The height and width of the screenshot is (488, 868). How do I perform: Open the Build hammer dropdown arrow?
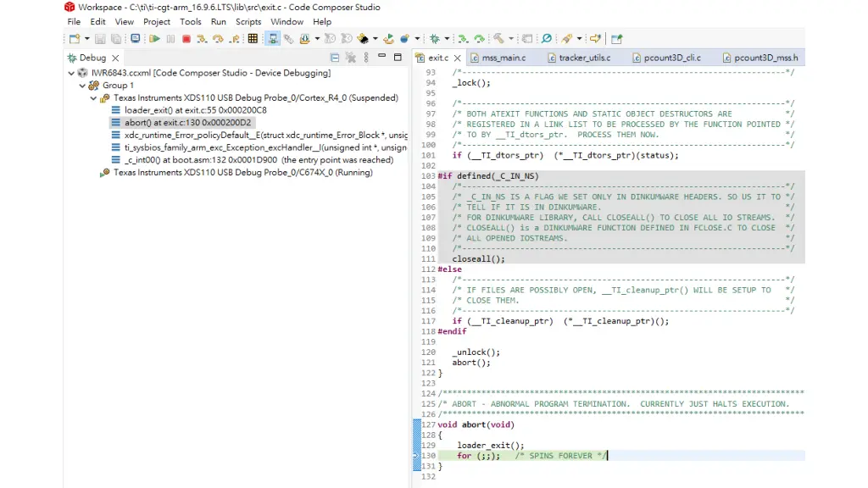(511, 39)
